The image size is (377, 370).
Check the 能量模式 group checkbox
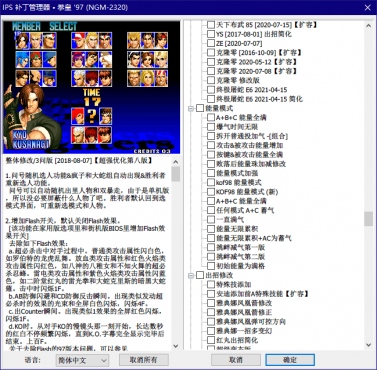200,108
